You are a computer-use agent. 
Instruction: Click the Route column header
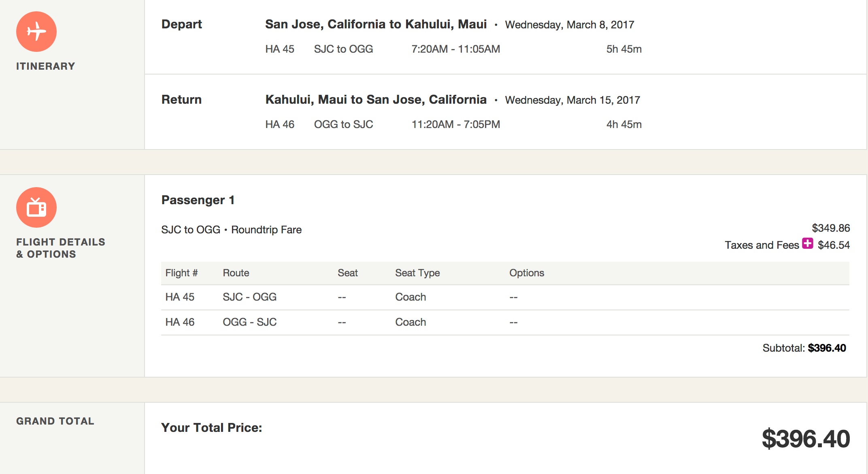[236, 273]
